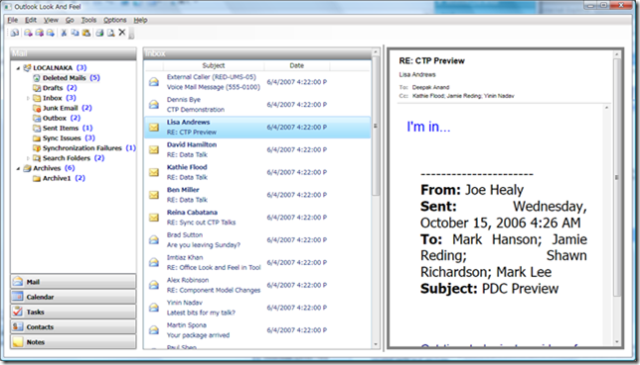Click the envelope icon beside Reina Cabatana
This screenshot has width=640, height=365.
point(154,217)
